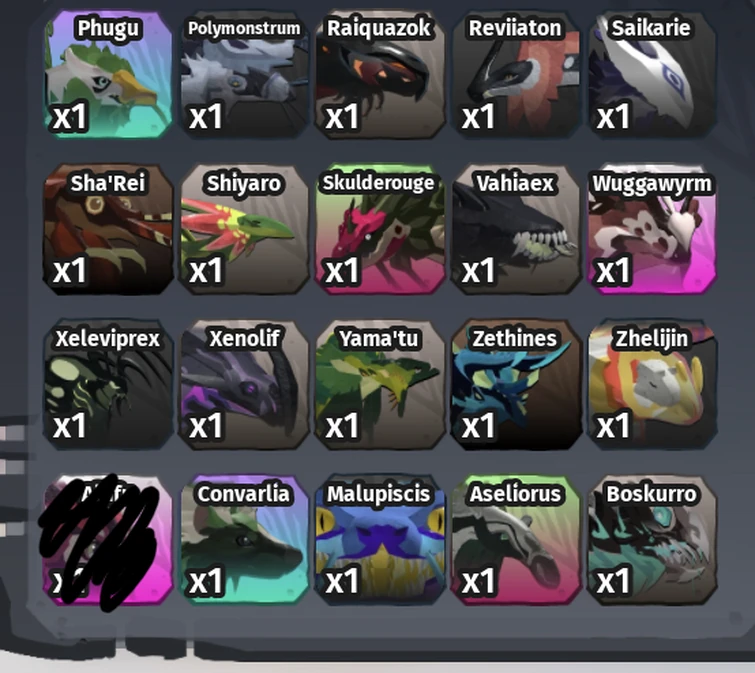The height and width of the screenshot is (673, 755).
Task: Click the Skulderouge creature tile
Action: (x=380, y=229)
